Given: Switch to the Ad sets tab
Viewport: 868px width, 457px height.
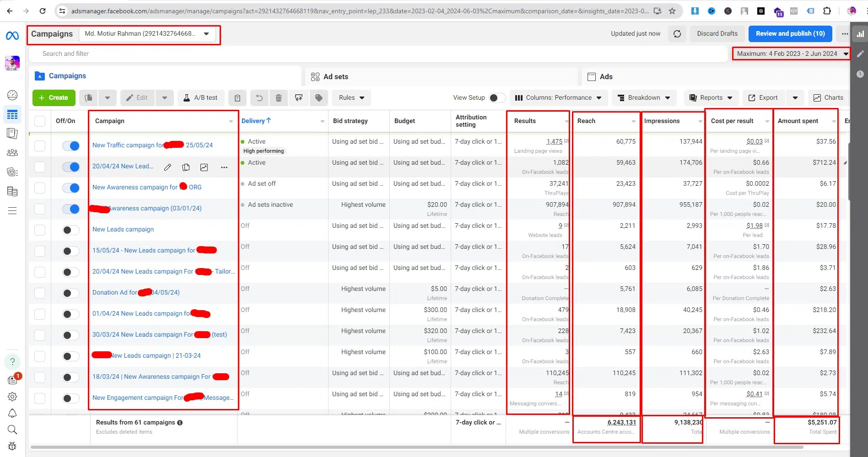Looking at the screenshot, I should click(x=329, y=77).
